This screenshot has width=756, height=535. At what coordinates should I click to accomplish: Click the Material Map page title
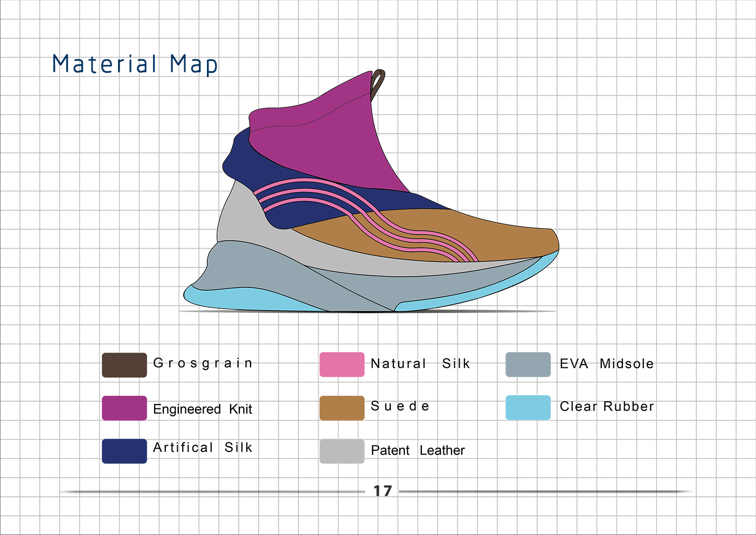tap(134, 64)
